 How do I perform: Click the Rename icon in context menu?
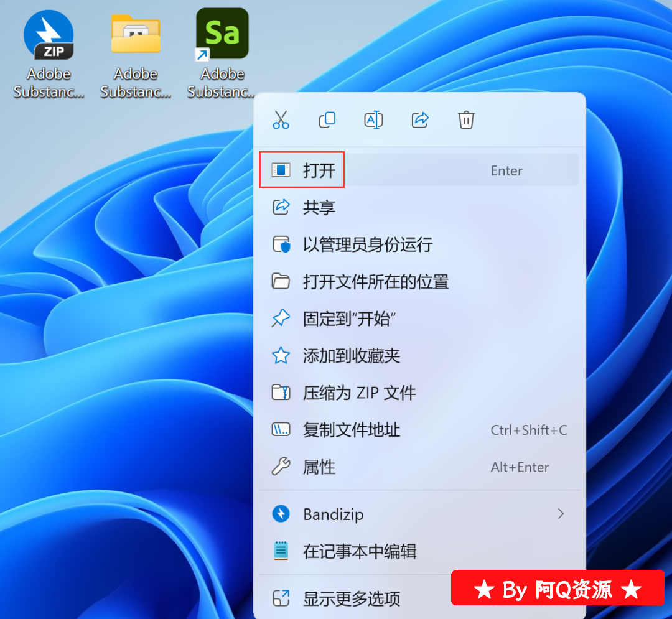point(373,119)
